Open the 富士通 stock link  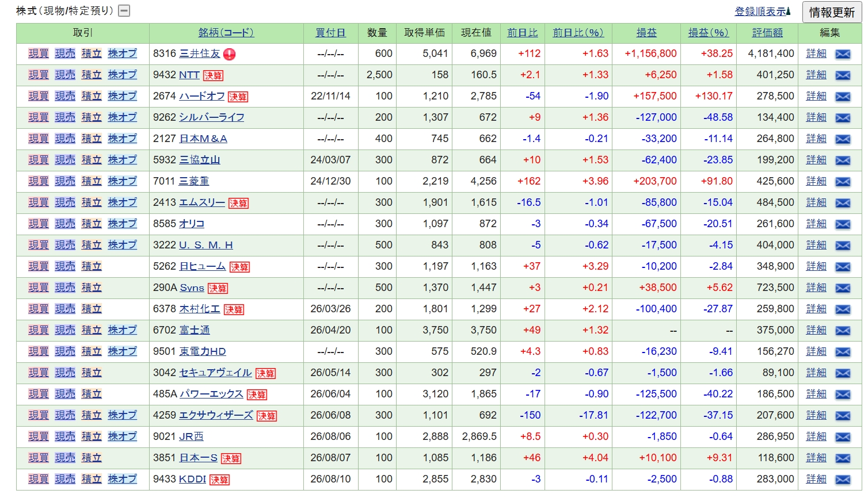click(x=195, y=330)
